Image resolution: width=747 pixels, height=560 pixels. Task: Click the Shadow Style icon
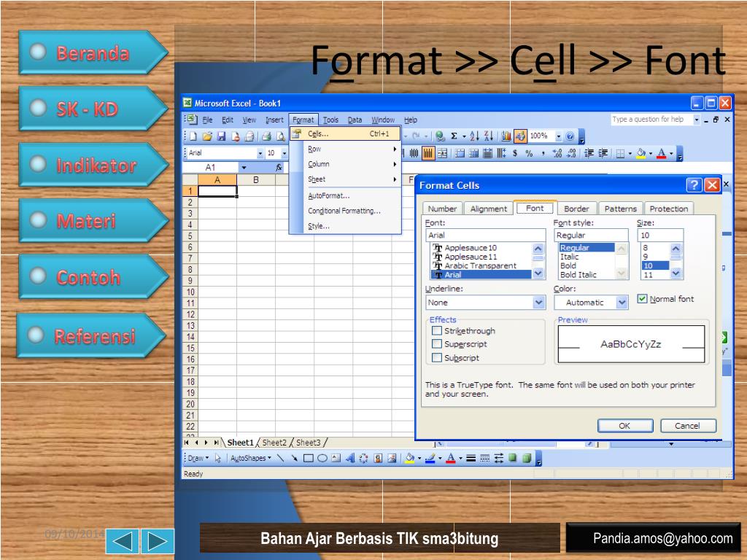click(513, 458)
